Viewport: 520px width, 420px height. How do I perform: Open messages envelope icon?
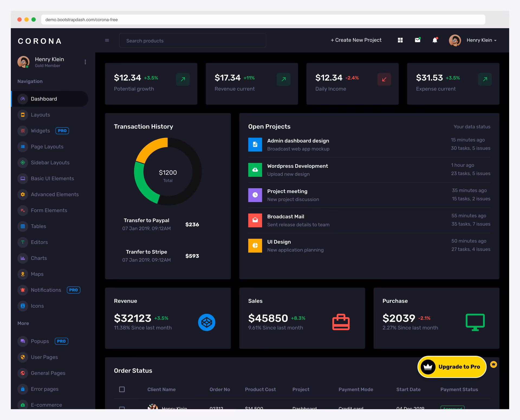418,40
